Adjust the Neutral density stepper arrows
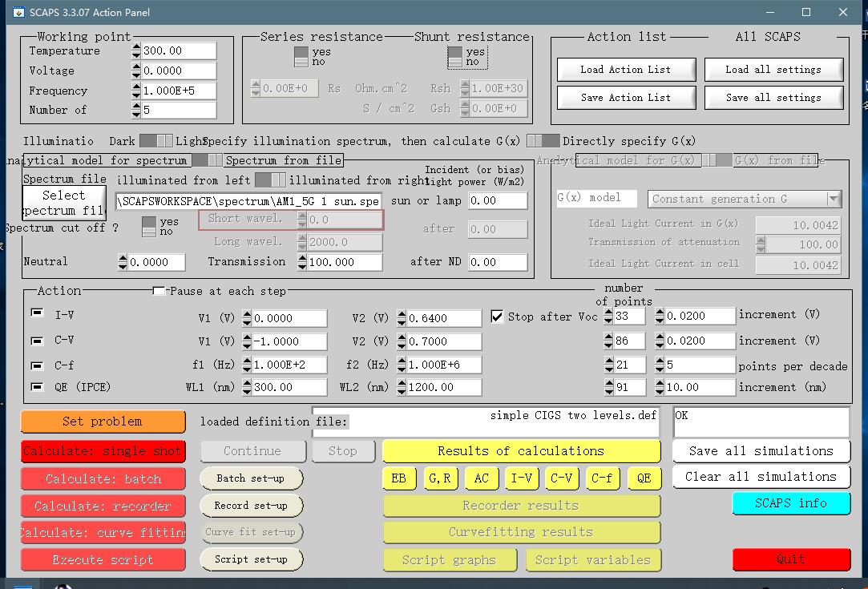This screenshot has height=589, width=868. tap(123, 262)
